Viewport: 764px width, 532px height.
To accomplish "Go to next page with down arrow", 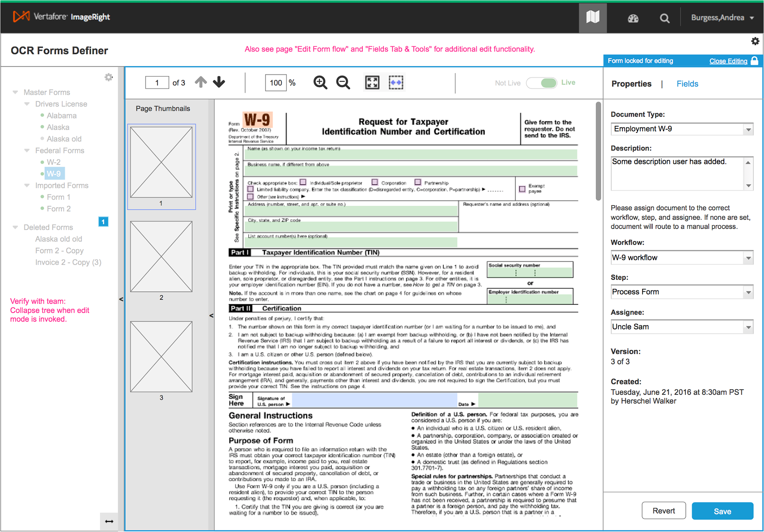I will [x=219, y=82].
